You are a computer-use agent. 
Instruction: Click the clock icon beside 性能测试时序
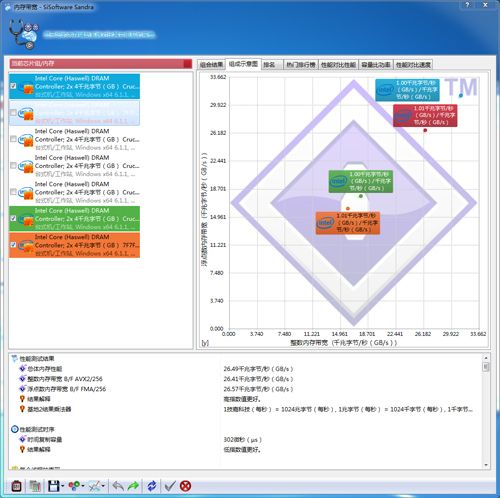click(x=15, y=429)
